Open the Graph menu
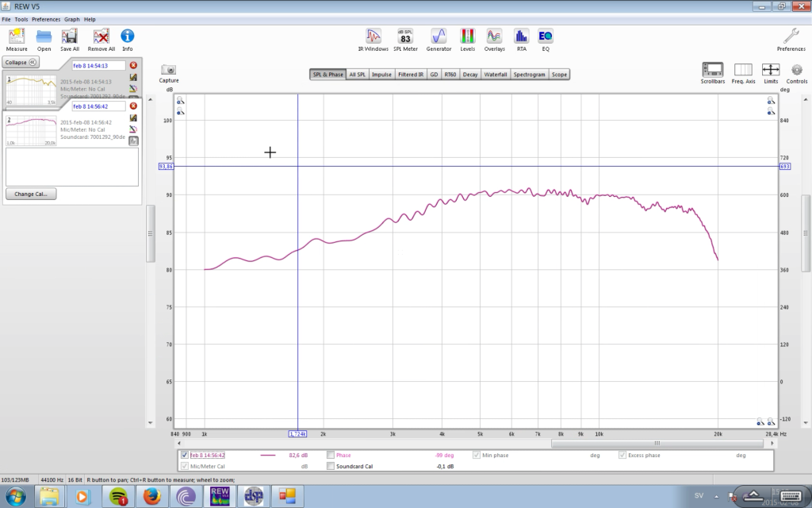 coord(72,19)
